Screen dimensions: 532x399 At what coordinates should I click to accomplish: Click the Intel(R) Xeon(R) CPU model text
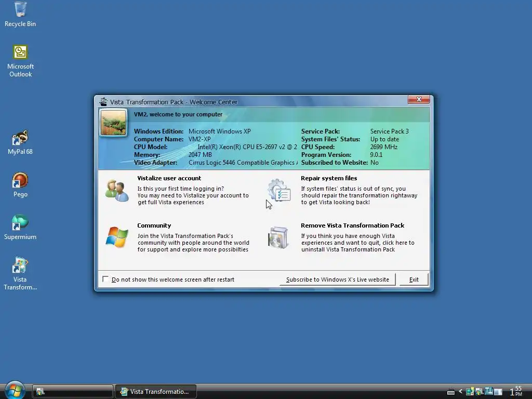[x=247, y=147]
